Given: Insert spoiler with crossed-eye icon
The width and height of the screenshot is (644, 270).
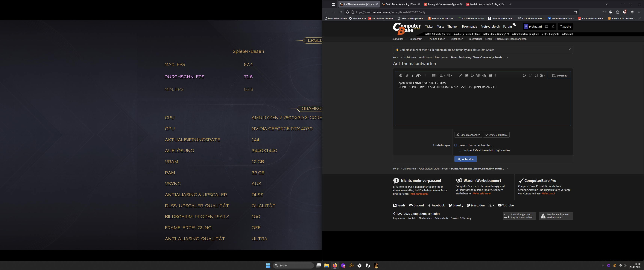Looking at the screenshot, I should 484,75.
